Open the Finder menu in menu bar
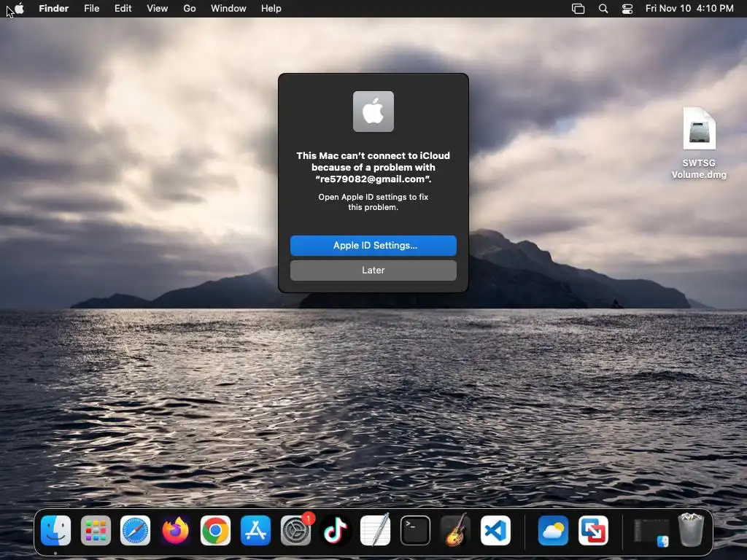 click(53, 9)
